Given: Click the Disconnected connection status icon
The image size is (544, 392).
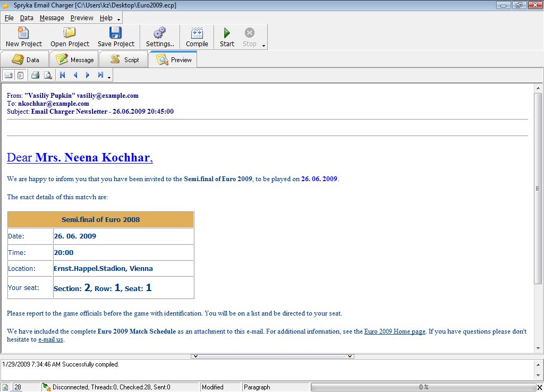Looking at the screenshot, I should click(47, 387).
